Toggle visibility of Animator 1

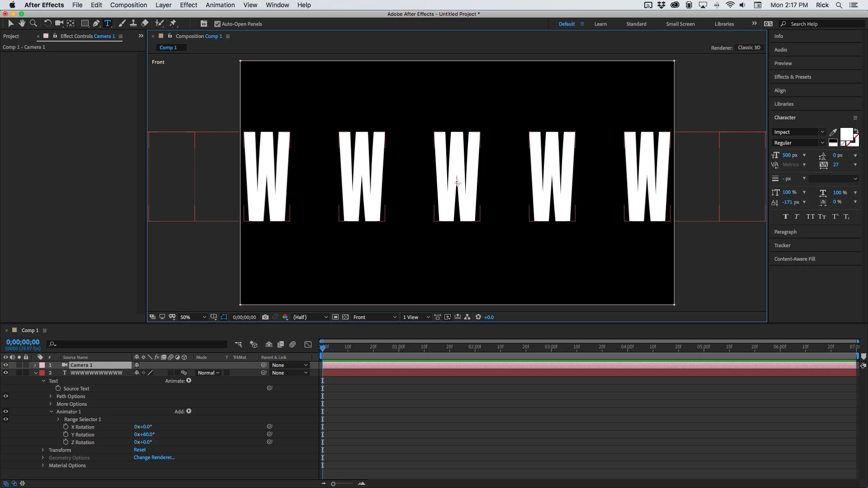pyautogui.click(x=6, y=412)
